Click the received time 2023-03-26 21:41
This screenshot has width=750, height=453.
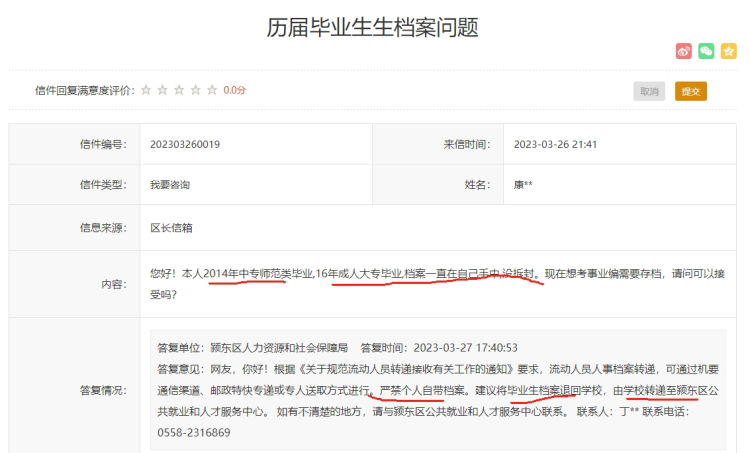coord(555,144)
